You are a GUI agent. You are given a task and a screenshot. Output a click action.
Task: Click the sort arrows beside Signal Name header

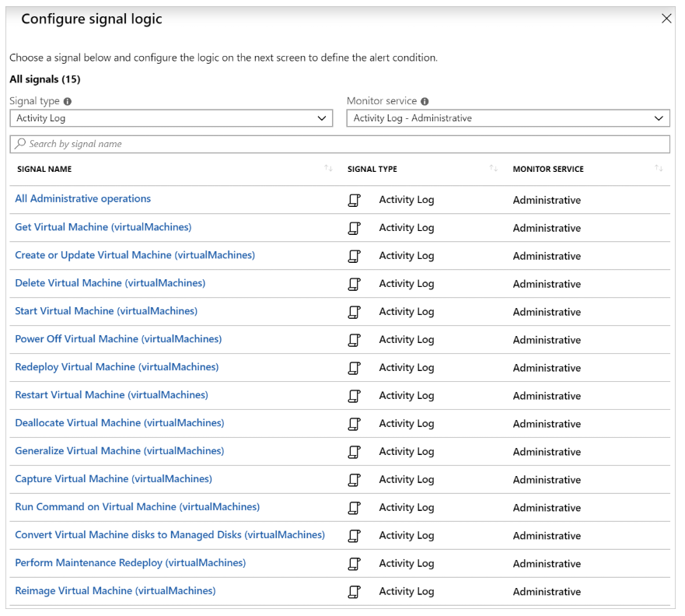328,169
